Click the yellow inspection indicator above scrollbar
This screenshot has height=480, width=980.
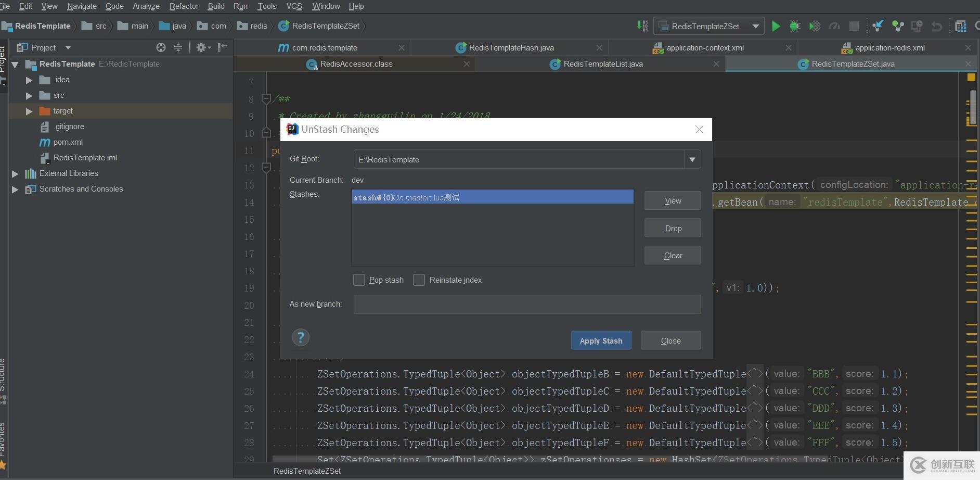[971, 78]
